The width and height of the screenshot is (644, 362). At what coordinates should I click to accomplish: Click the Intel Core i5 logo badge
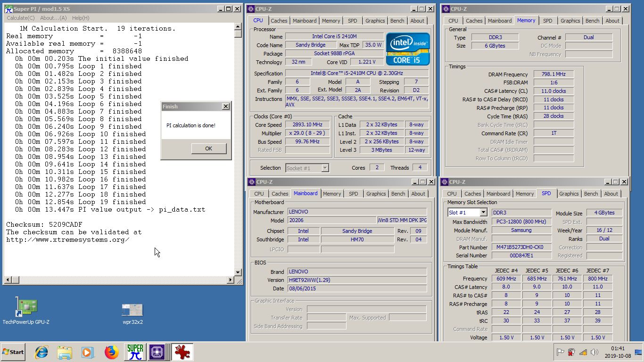click(408, 49)
